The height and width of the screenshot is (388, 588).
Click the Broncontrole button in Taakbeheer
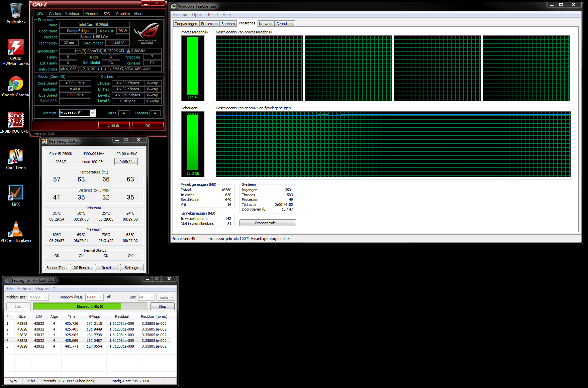coord(268,223)
